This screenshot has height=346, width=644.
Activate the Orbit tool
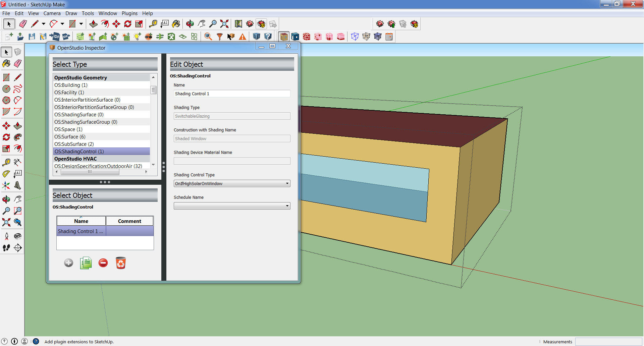click(190, 24)
